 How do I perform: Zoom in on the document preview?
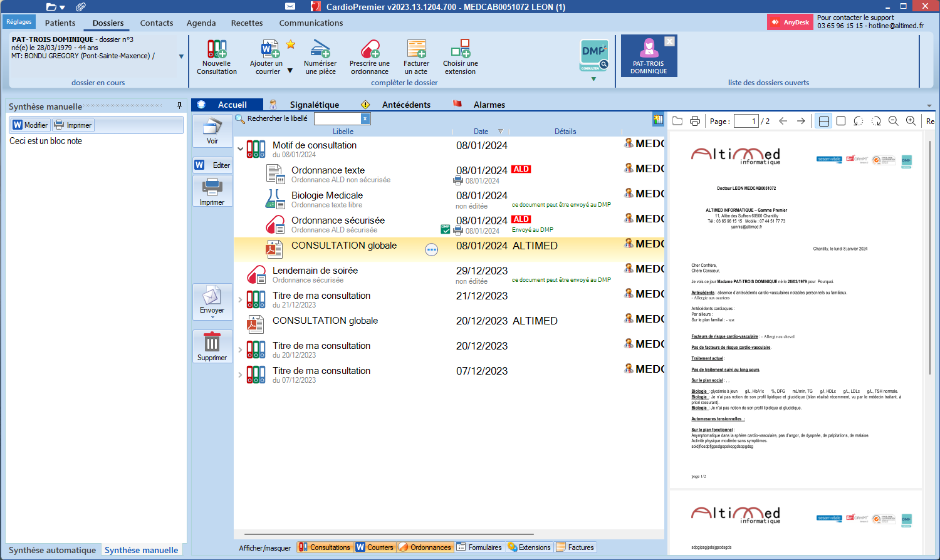pos(911,121)
